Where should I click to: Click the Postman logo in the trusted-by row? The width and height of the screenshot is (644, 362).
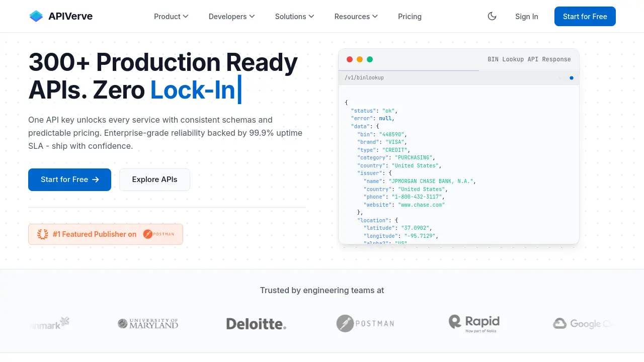tap(365, 323)
